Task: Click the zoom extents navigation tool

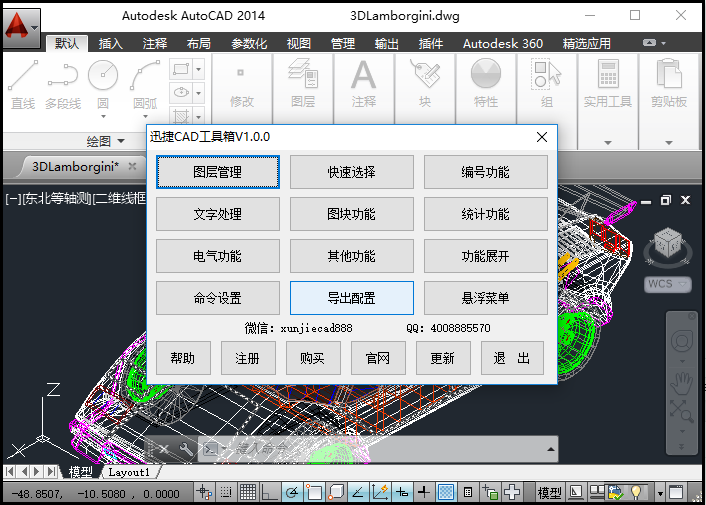Action: (x=682, y=411)
